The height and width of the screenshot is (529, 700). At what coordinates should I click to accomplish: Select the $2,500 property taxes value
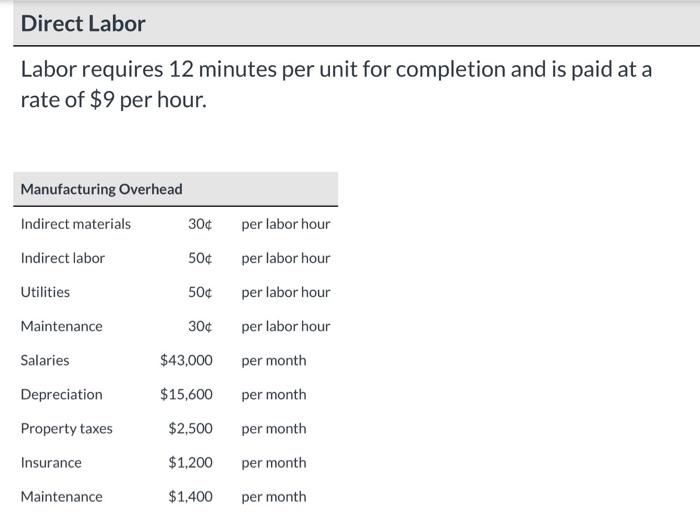190,429
